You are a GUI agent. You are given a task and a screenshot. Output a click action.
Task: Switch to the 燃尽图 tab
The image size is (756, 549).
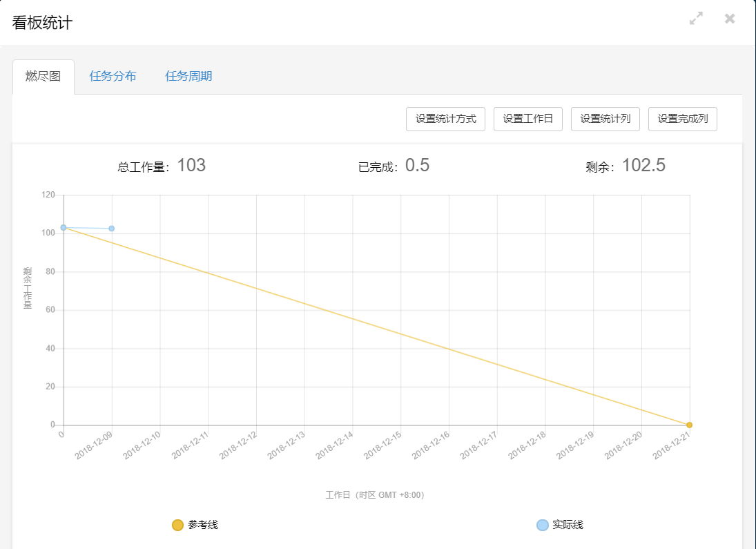(x=43, y=76)
